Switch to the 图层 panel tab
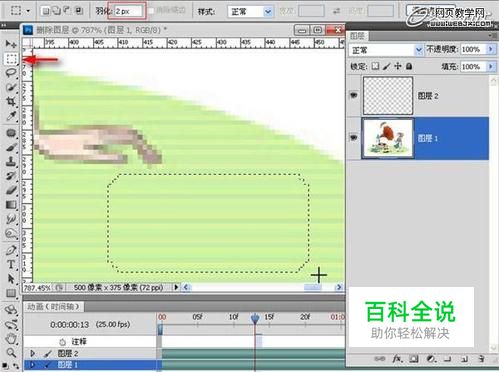Viewport: 499px width, 372px height. pyautogui.click(x=357, y=36)
